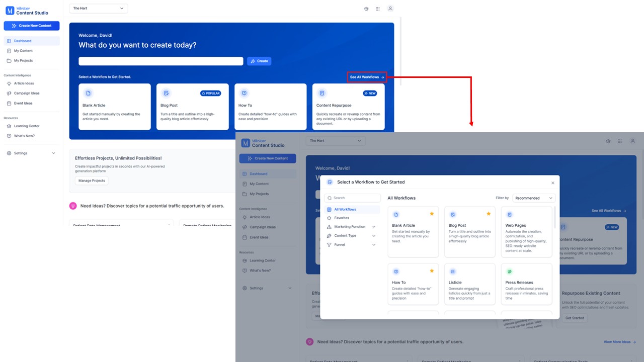
Task: Click See All Workflows link in upper window
Action: click(x=367, y=77)
